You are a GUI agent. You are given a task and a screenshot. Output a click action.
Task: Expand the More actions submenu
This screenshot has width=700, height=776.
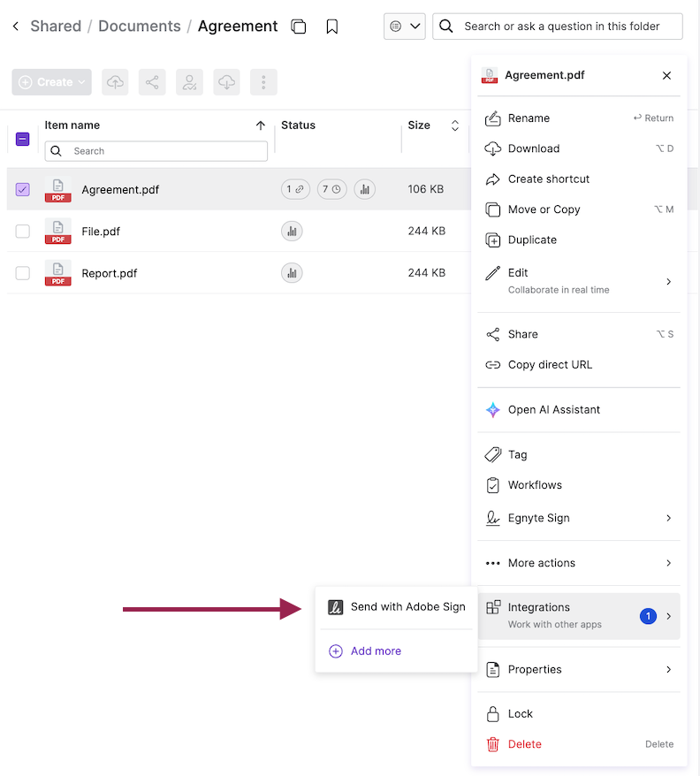[579, 563]
